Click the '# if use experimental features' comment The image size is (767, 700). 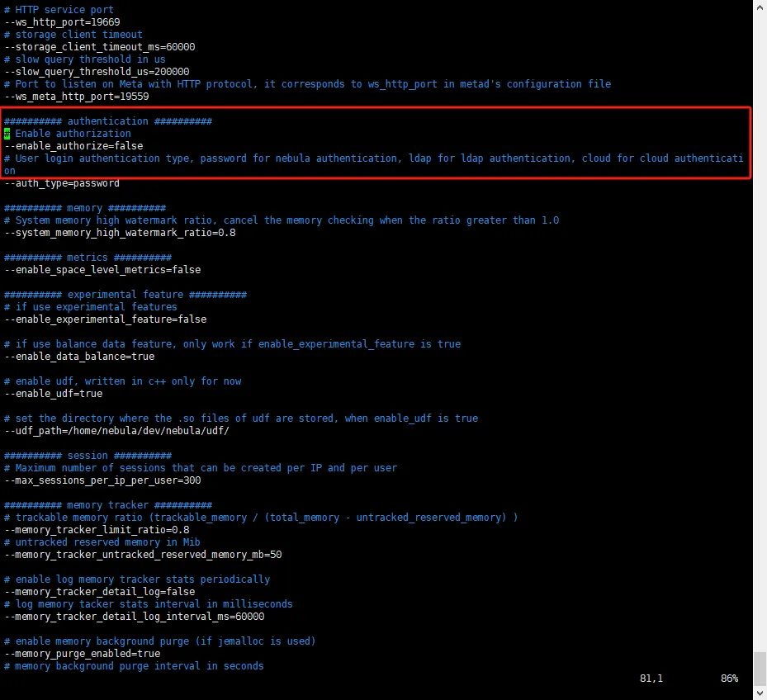(91, 307)
